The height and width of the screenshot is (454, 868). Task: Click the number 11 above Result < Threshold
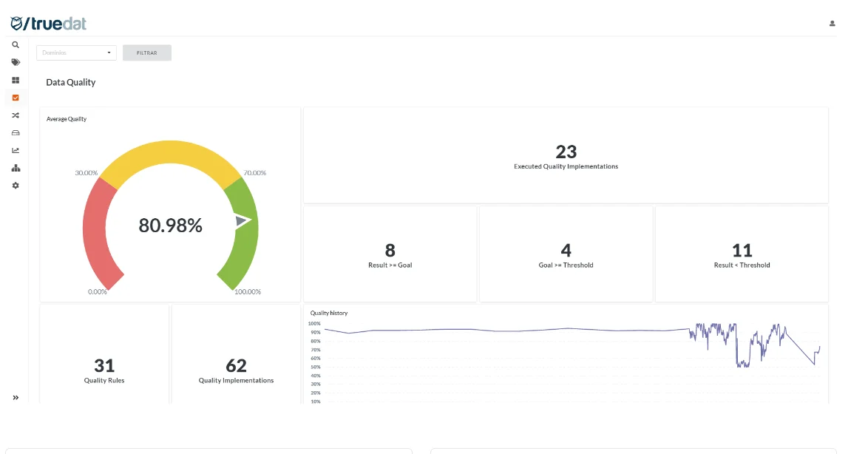pos(742,250)
